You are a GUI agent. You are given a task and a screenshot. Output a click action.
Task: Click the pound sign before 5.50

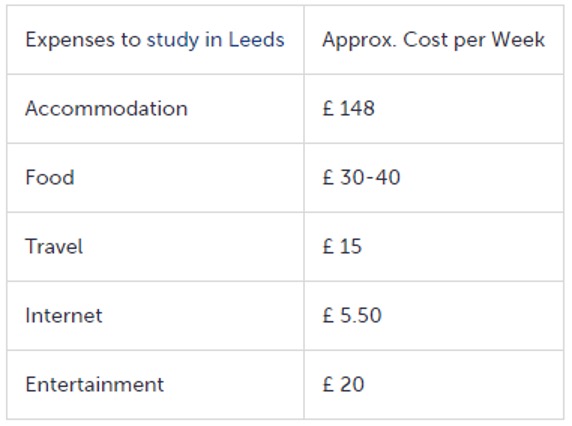click(328, 315)
